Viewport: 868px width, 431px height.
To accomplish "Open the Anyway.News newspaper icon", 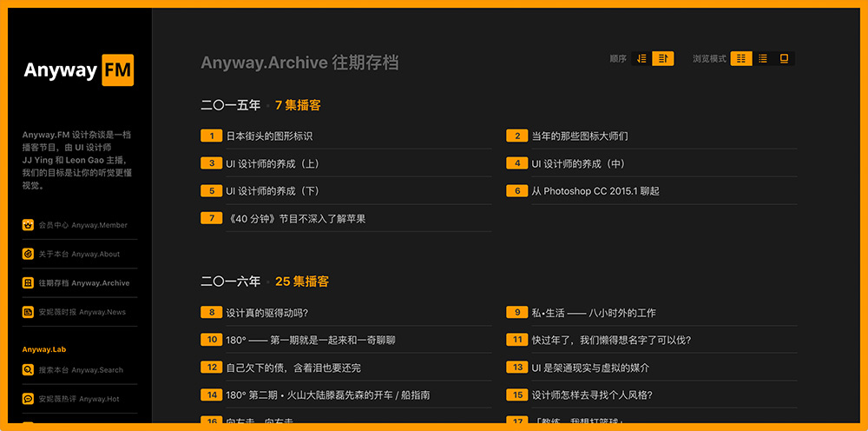I will click(x=29, y=312).
